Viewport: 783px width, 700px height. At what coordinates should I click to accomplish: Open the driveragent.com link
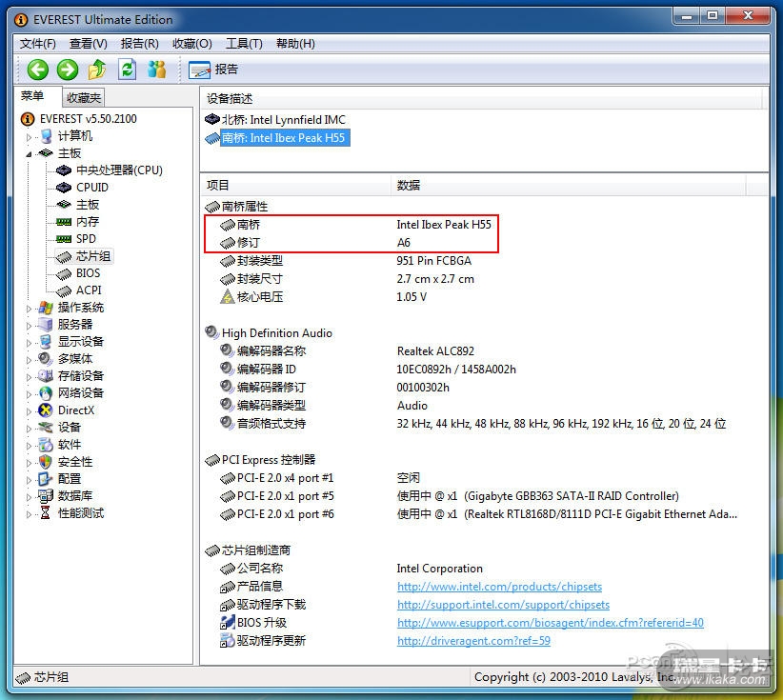point(473,641)
